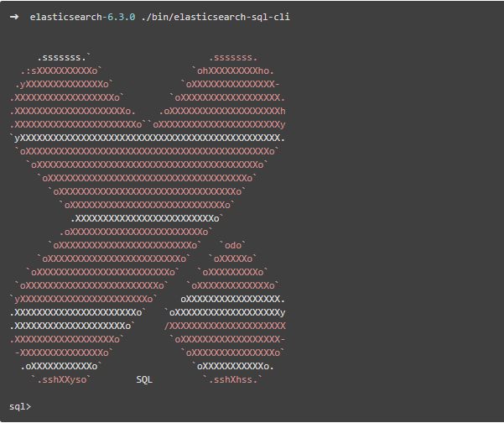Click the top-left .sssssss. logo line
Image resolution: width=504 pixels, height=423 pixels.
tap(64, 58)
